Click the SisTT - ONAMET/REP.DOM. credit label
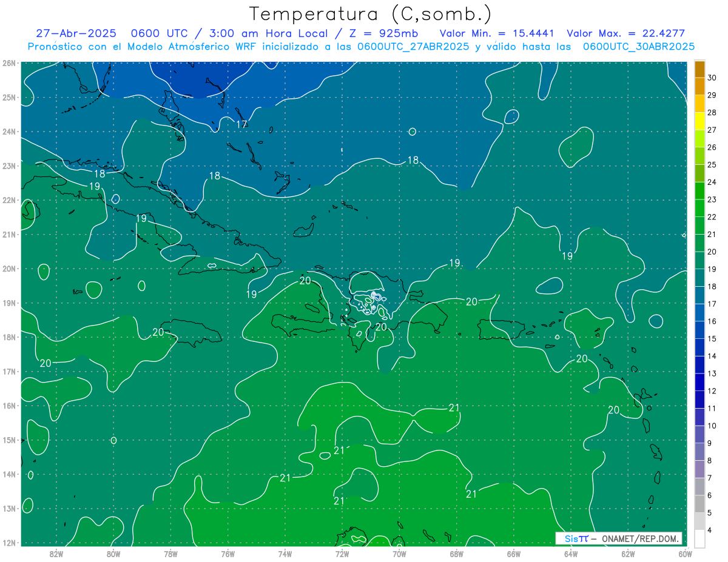 point(619,538)
